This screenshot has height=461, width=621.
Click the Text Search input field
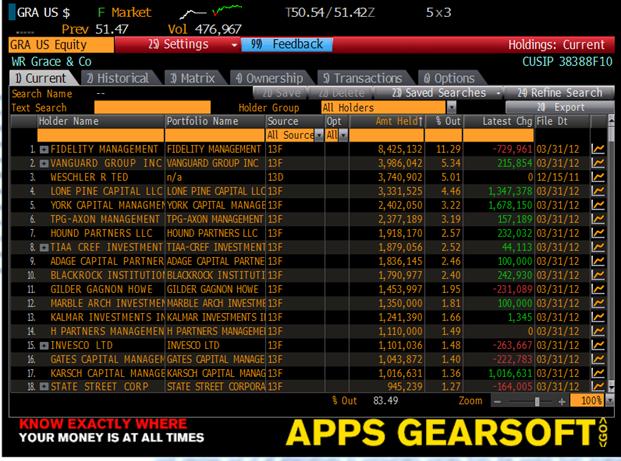click(x=152, y=107)
